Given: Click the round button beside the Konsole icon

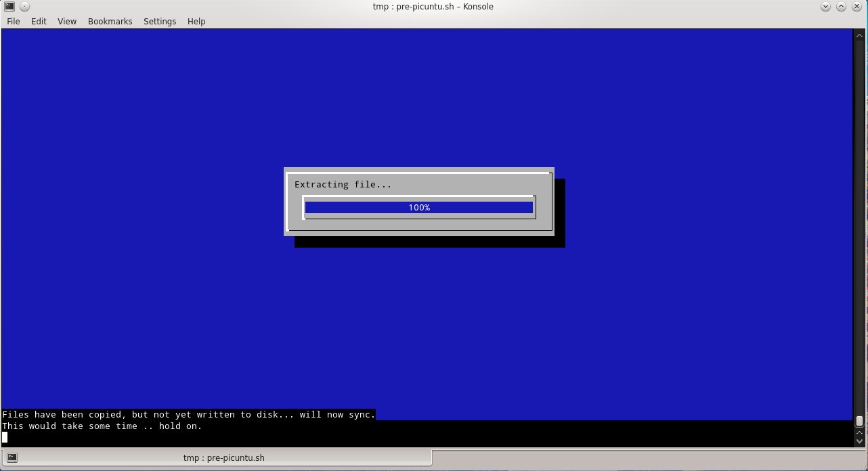Looking at the screenshot, I should click(x=24, y=6).
